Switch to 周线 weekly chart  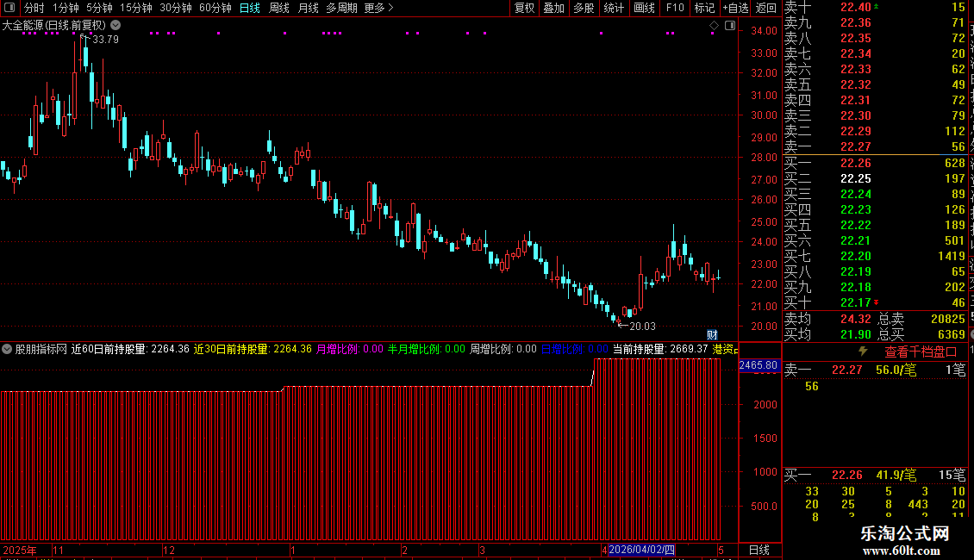click(279, 8)
